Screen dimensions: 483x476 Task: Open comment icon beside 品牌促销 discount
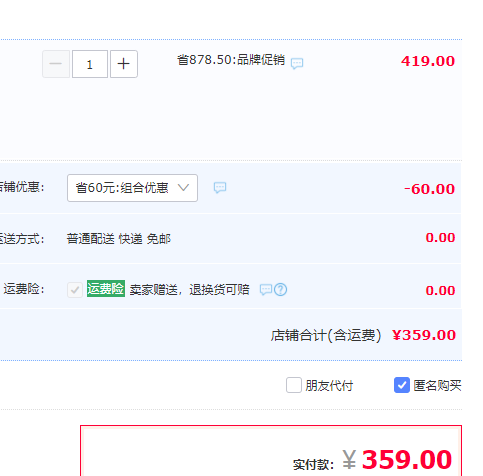(297, 63)
